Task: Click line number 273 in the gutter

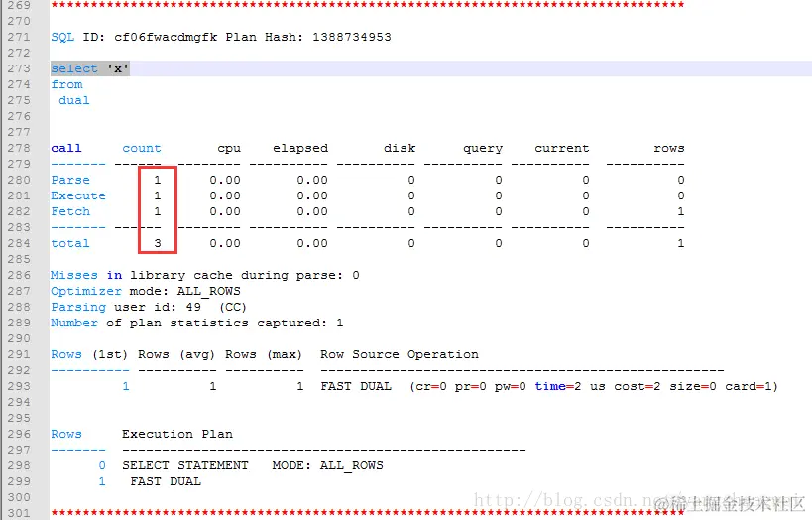Action: click(19, 68)
